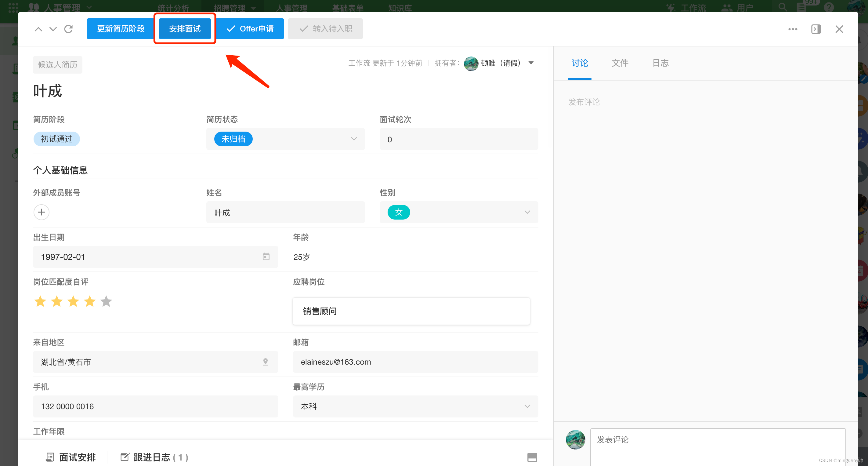Open calendar picker in birth date field
868x466 pixels.
(266, 257)
